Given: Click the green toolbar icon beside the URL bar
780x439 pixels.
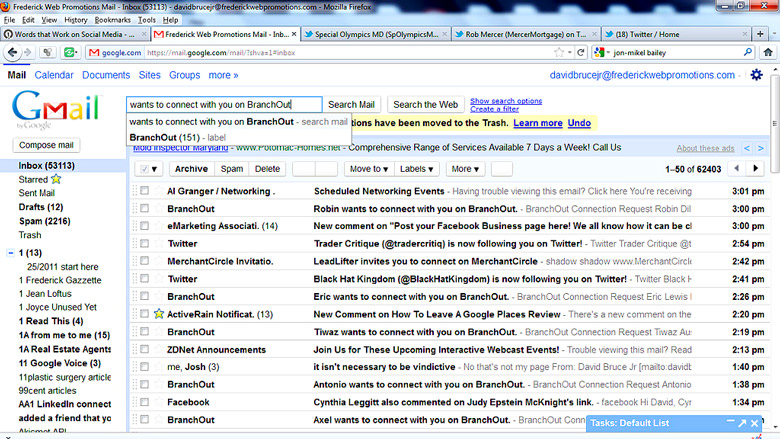Looking at the screenshot, I should (x=70, y=52).
